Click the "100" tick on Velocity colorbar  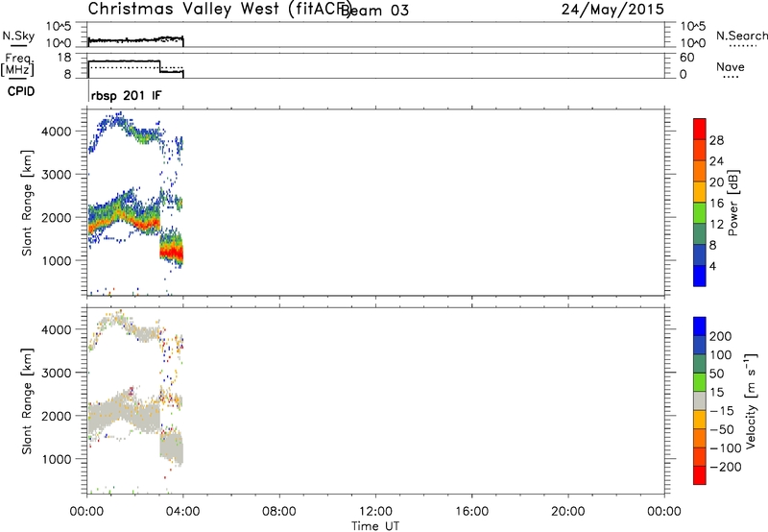coord(721,355)
